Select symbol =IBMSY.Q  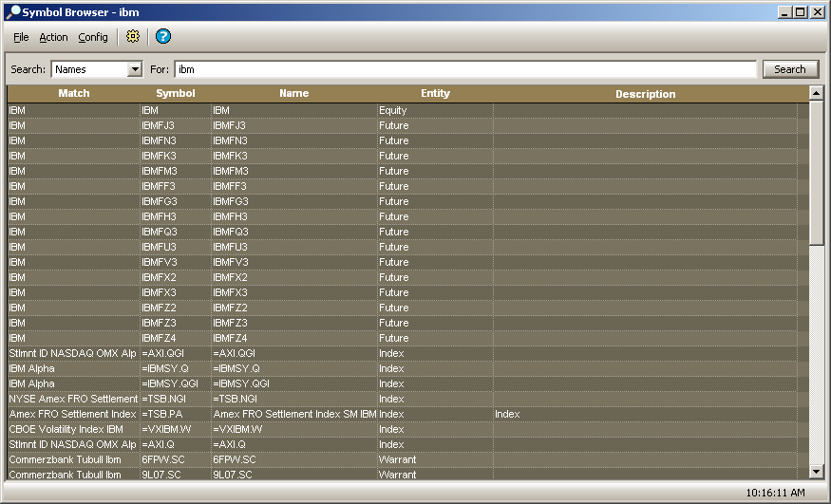(176, 368)
